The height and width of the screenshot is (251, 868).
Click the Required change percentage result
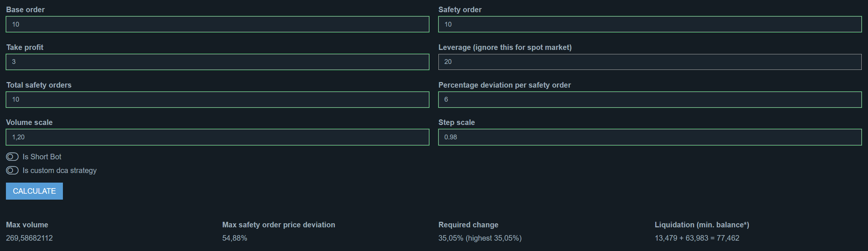pyautogui.click(x=480, y=238)
